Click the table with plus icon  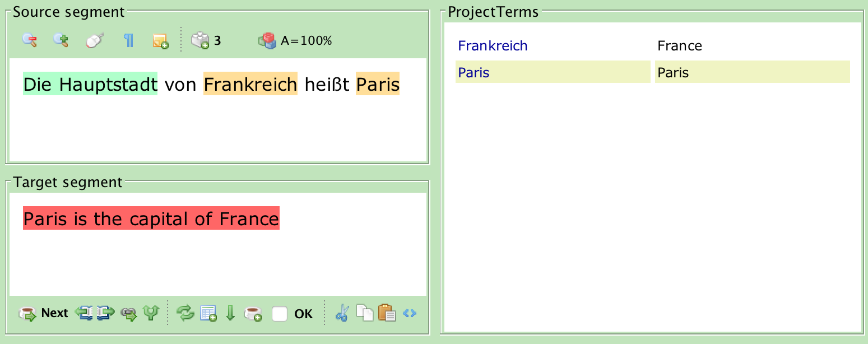click(208, 313)
